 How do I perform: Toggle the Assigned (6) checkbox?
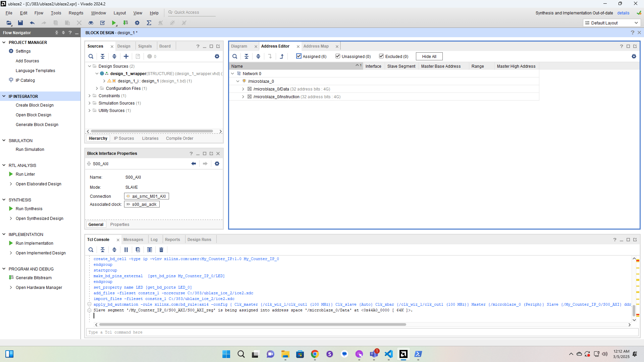[299, 56]
